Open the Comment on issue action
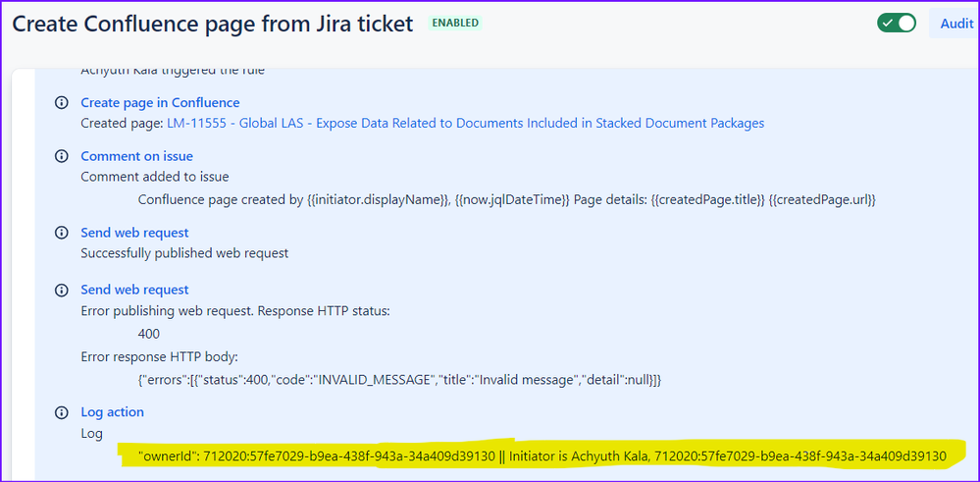The height and width of the screenshot is (482, 980). (137, 156)
